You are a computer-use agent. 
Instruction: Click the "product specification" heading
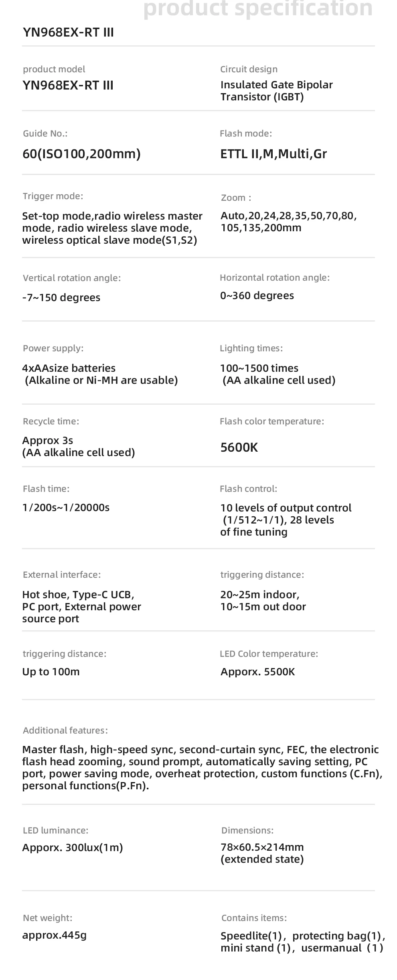[x=258, y=9]
